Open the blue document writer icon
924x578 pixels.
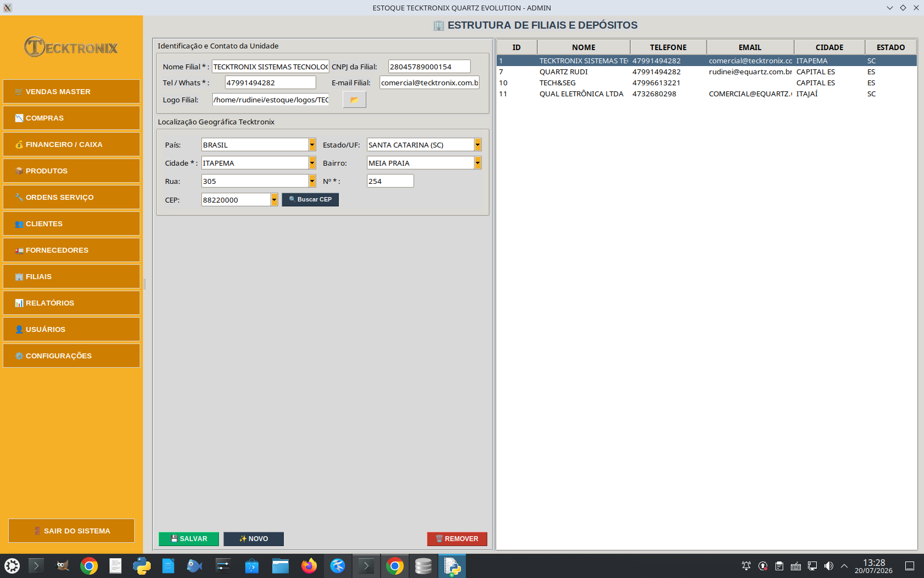click(168, 566)
